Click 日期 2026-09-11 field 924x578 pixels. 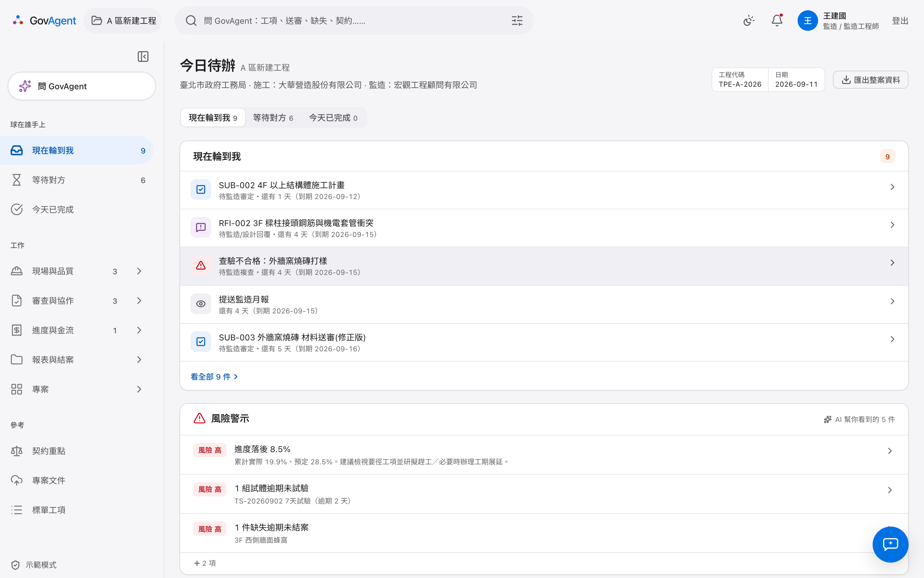point(797,80)
